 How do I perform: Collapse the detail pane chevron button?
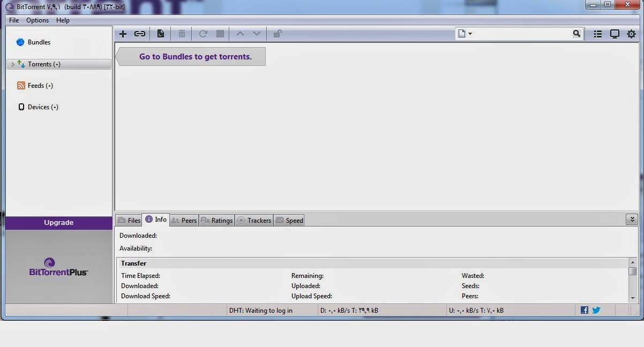[x=632, y=220]
